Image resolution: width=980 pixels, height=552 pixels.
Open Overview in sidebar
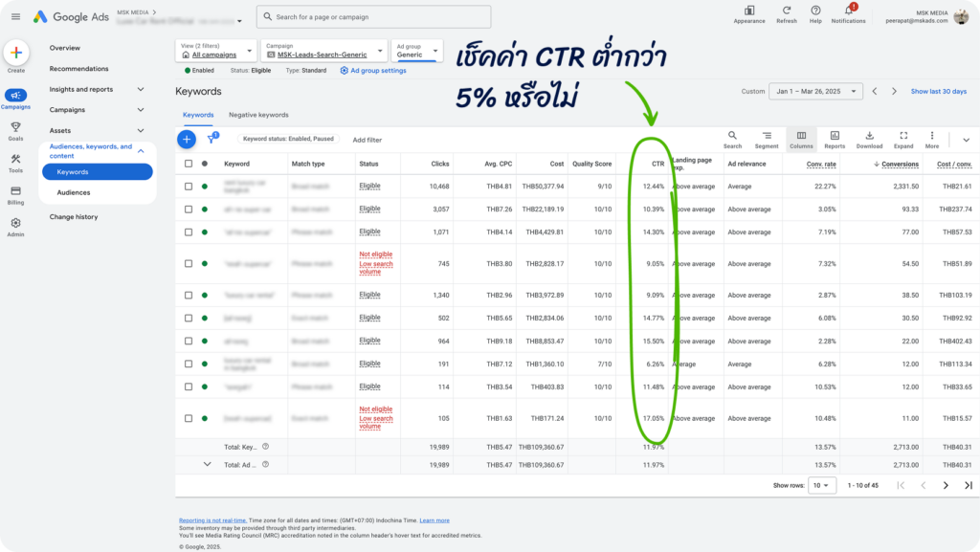[65, 48]
